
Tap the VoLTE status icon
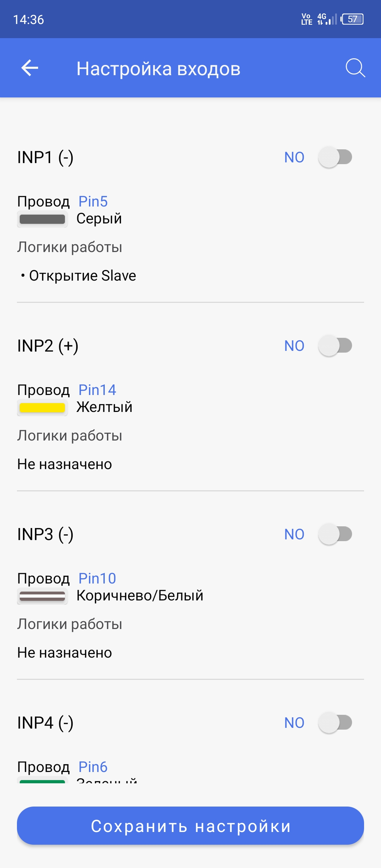tap(307, 19)
